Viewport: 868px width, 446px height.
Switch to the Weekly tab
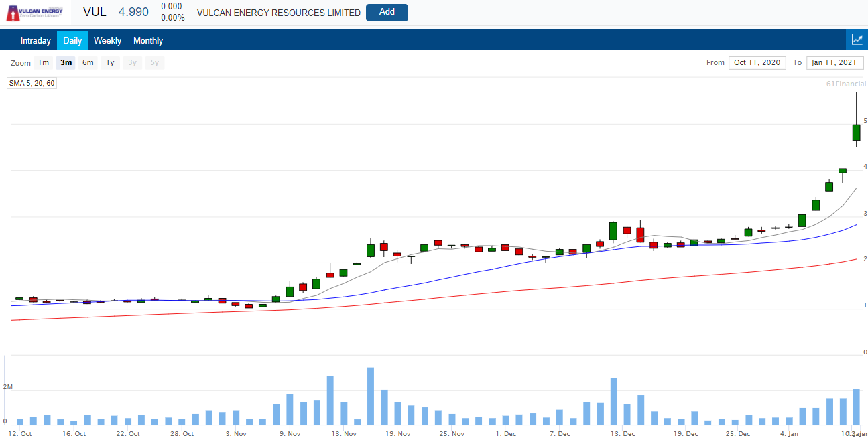click(107, 40)
